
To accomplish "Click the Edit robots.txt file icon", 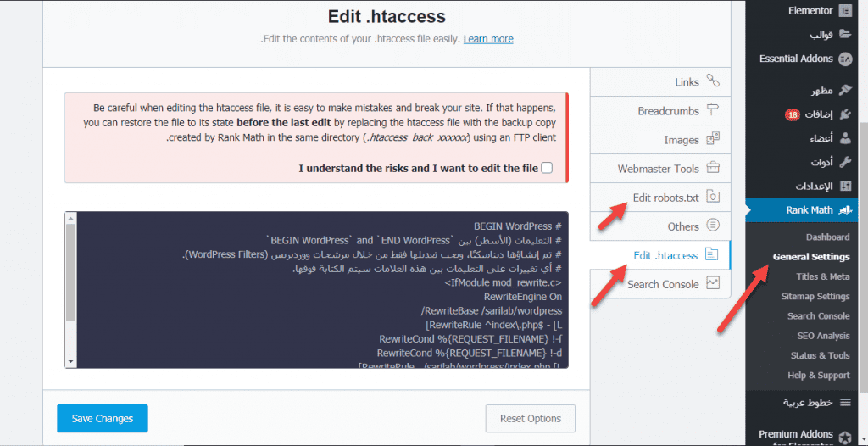I will (713, 198).
